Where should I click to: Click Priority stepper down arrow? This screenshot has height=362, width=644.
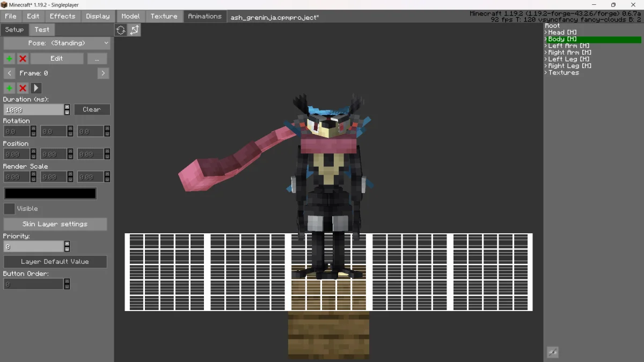click(x=67, y=249)
